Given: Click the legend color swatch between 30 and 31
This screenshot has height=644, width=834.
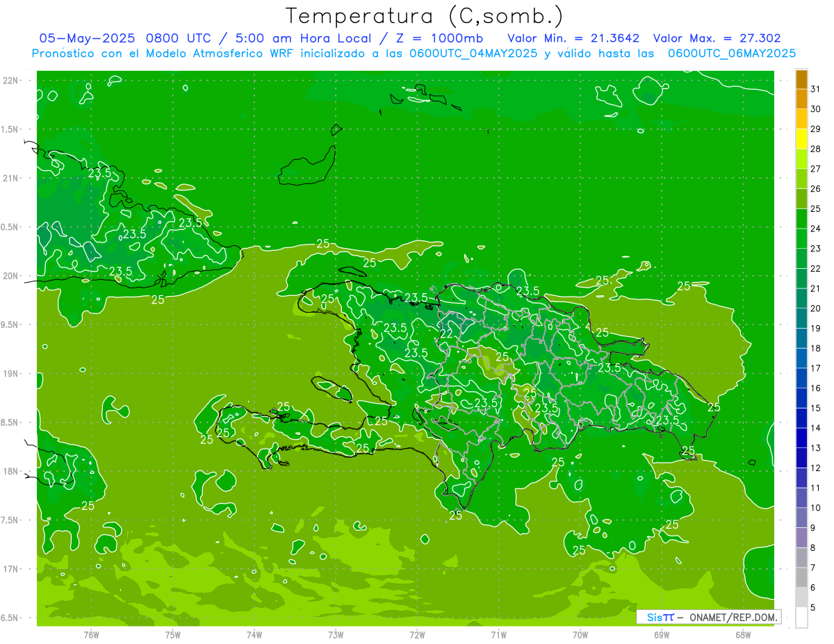Looking at the screenshot, I should click(801, 99).
